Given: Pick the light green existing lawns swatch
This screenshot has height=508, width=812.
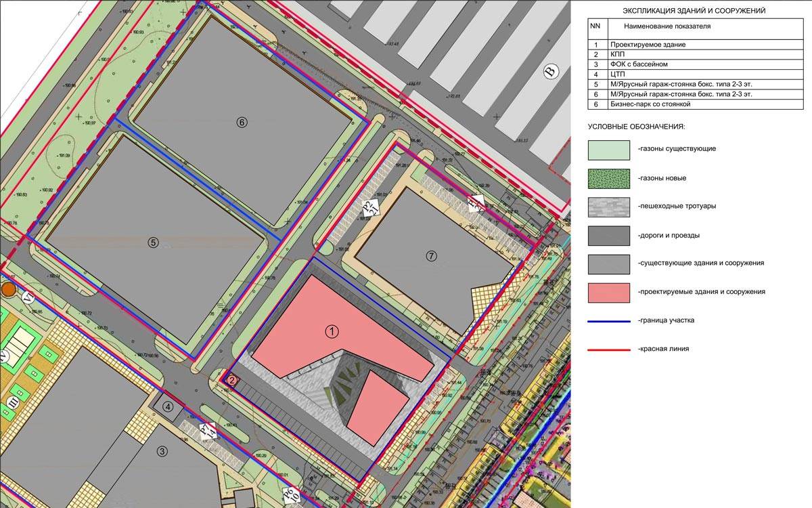Looking at the screenshot, I should [609, 148].
